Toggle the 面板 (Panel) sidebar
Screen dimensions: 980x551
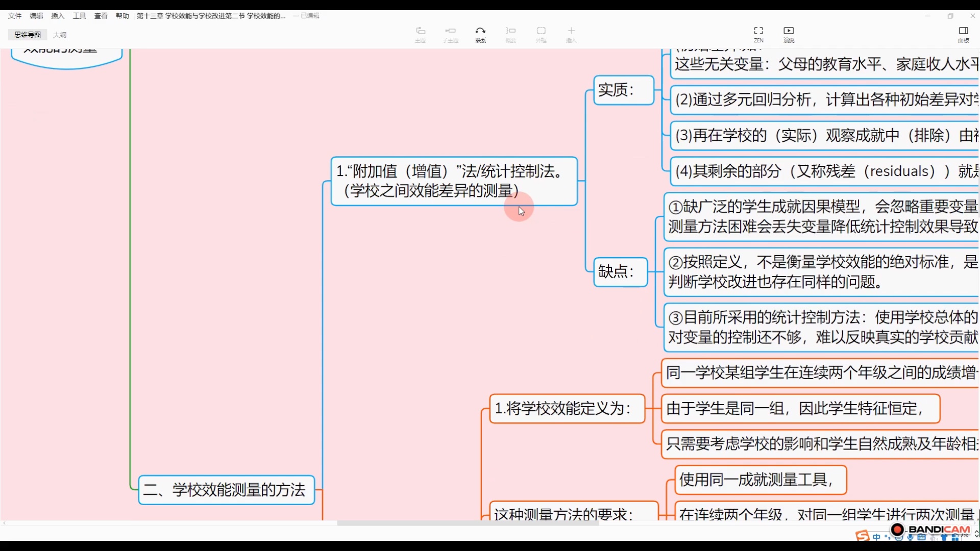pos(963,35)
